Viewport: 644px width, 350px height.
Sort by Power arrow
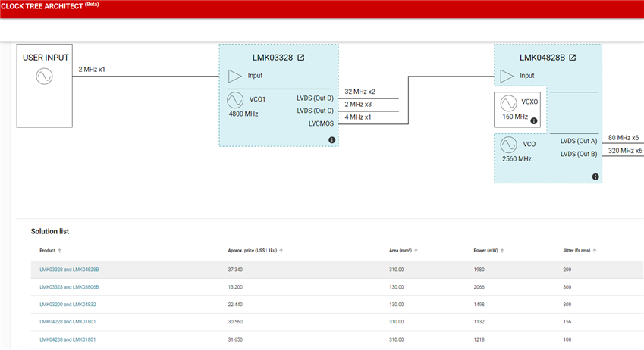click(x=502, y=251)
